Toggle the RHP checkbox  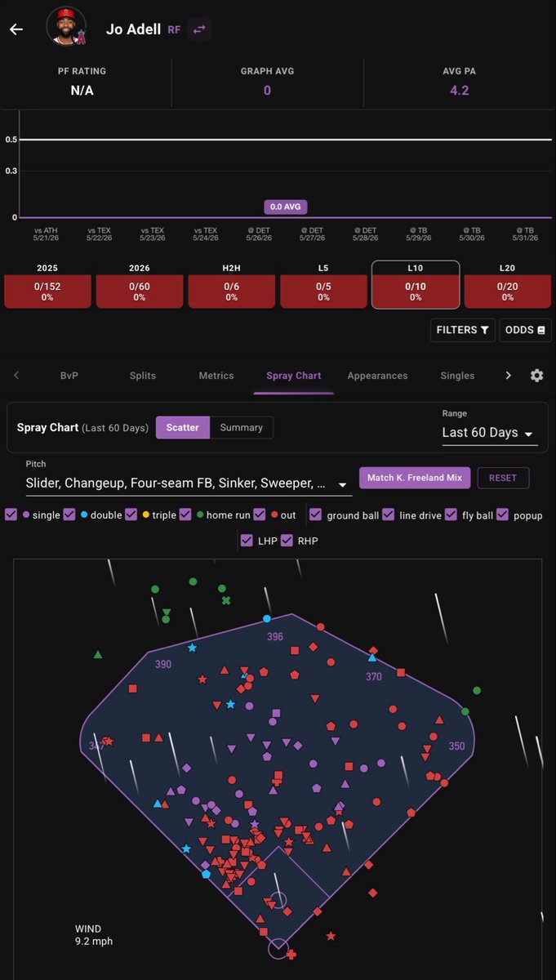tap(287, 541)
